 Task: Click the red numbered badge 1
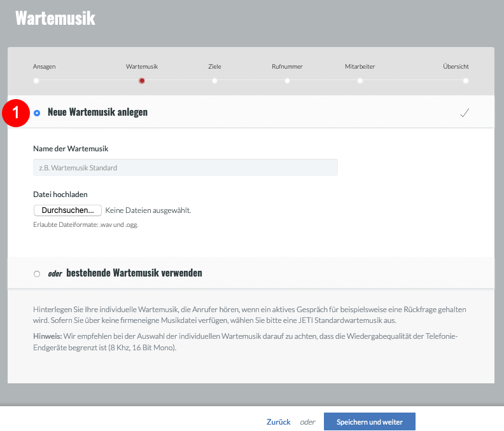click(16, 113)
